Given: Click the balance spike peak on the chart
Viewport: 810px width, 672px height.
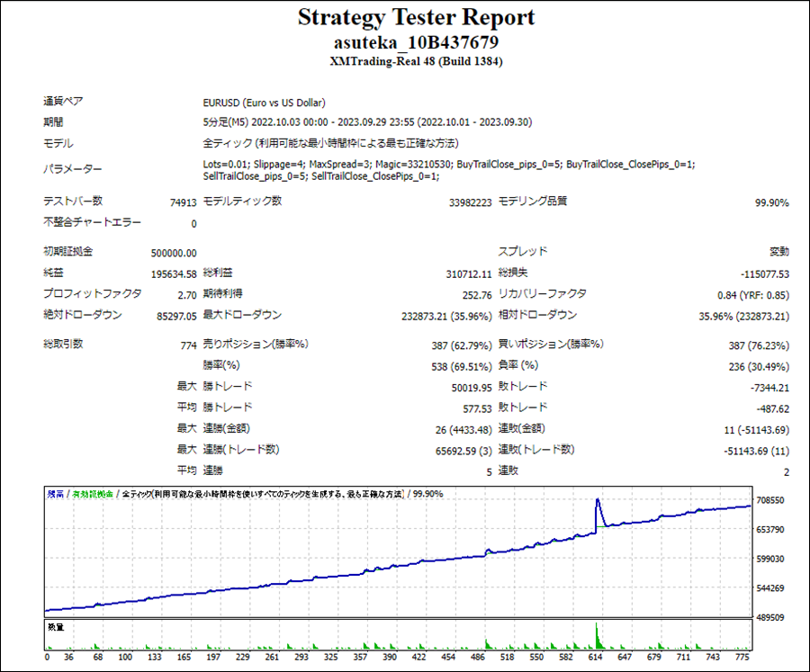Looking at the screenshot, I should pyautogui.click(x=598, y=499).
